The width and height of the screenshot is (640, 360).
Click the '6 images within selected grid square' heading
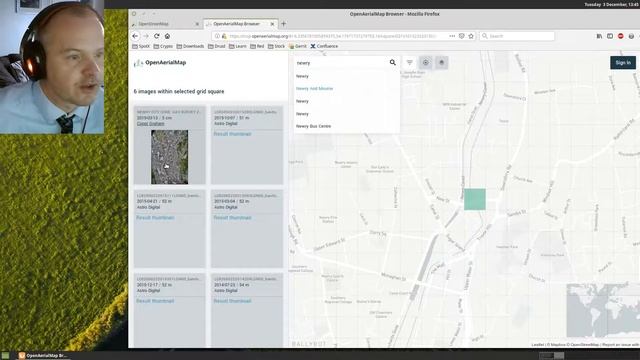pyautogui.click(x=179, y=91)
